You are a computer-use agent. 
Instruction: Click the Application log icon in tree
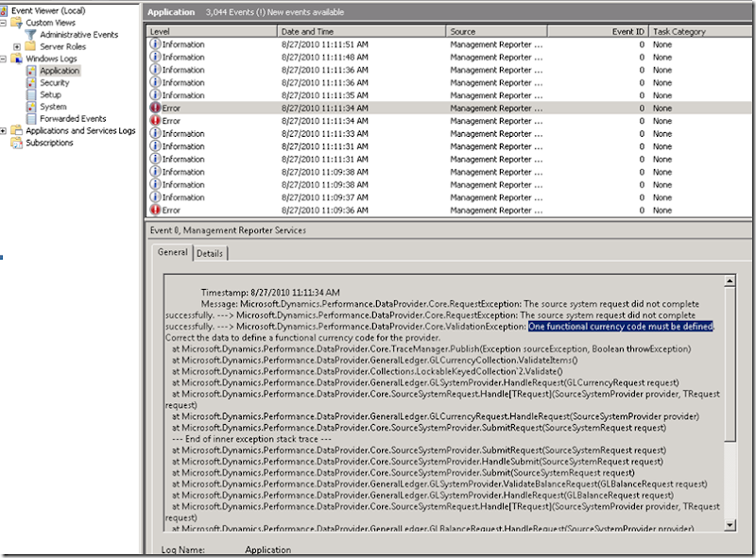click(31, 71)
